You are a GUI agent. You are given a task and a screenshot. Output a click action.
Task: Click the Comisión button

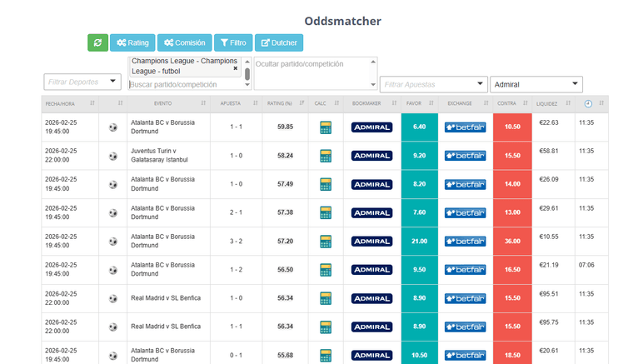(184, 42)
